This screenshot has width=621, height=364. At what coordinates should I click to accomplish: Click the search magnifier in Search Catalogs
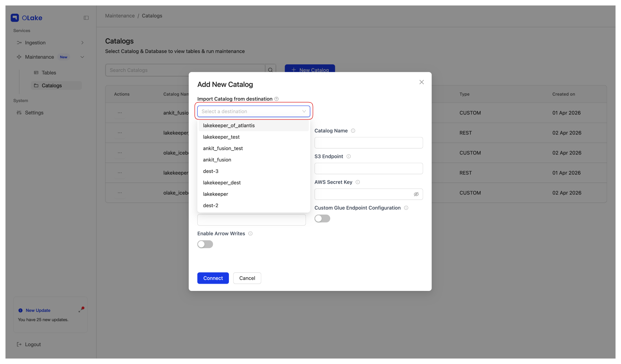(x=271, y=70)
